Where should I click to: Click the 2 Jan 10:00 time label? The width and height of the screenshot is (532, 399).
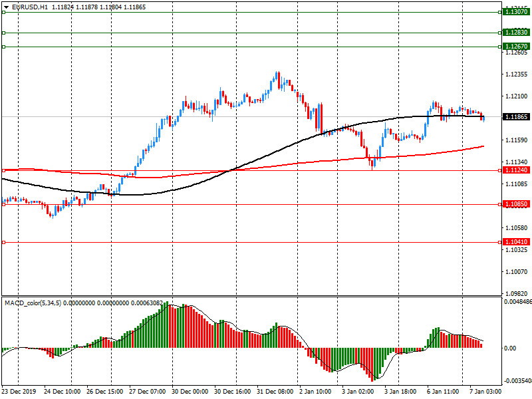pyautogui.click(x=315, y=391)
